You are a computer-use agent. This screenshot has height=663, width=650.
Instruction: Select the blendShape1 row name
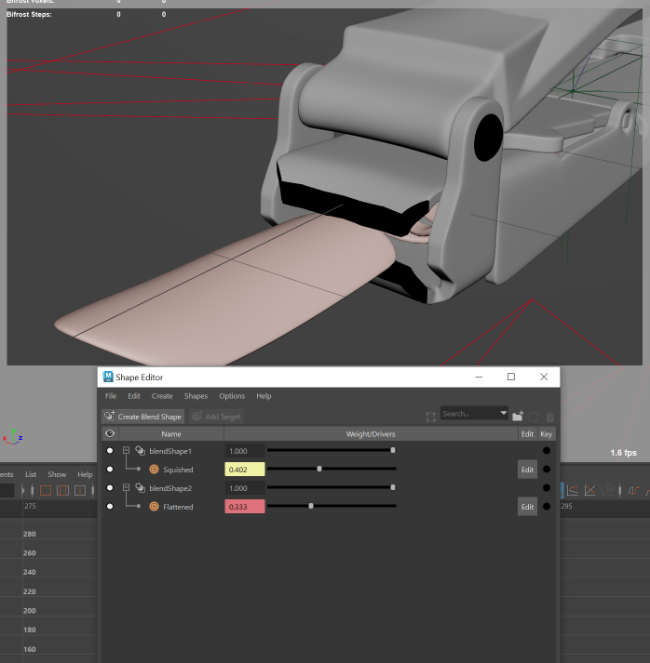coord(170,451)
